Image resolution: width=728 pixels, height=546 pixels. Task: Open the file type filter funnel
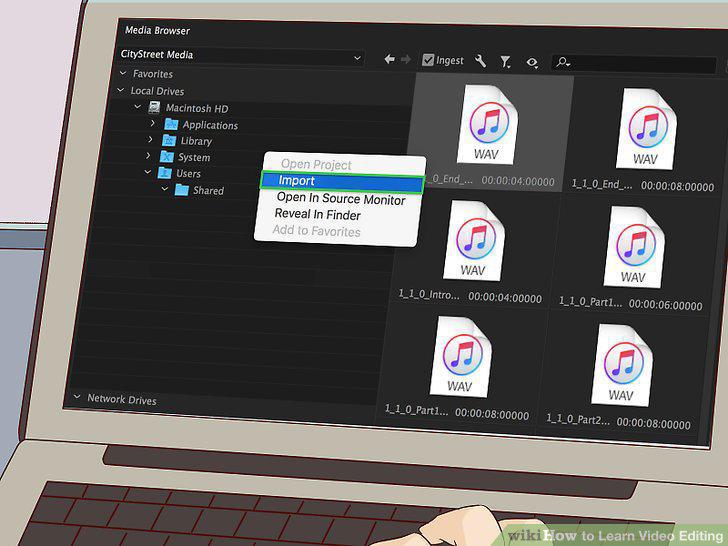505,61
